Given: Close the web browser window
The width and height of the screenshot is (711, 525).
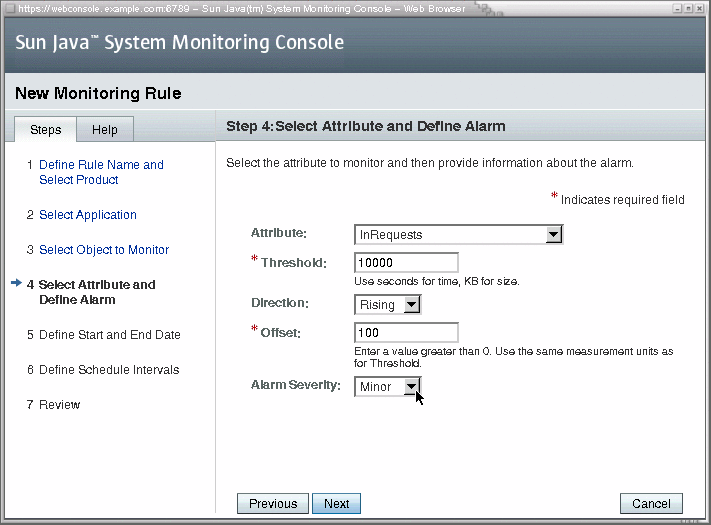Looking at the screenshot, I should pyautogui.click(x=699, y=8).
